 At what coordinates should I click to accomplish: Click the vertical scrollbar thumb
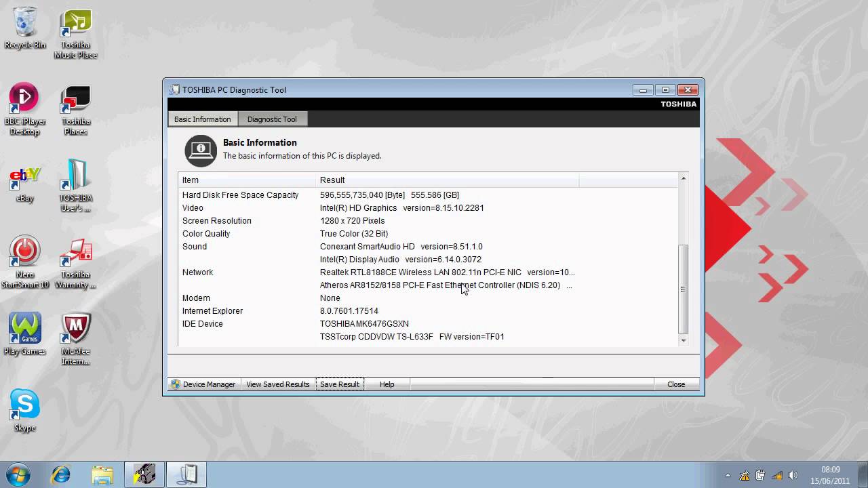684,289
